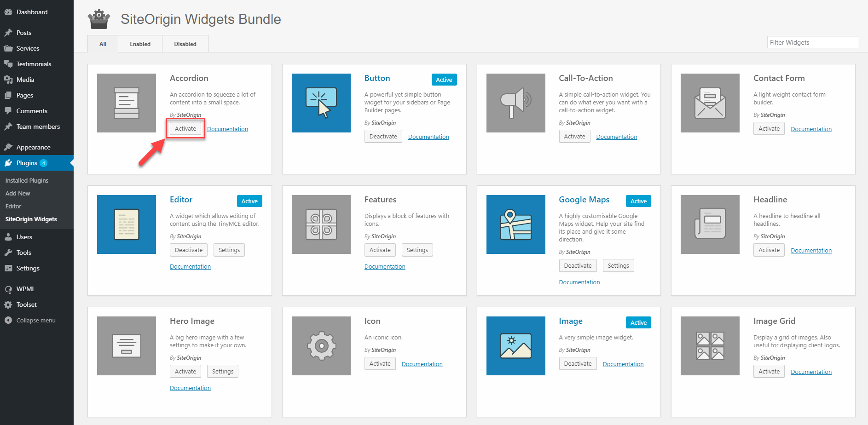Open SiteOrigin Widgets submenu item
The width and height of the screenshot is (868, 425).
tap(31, 219)
